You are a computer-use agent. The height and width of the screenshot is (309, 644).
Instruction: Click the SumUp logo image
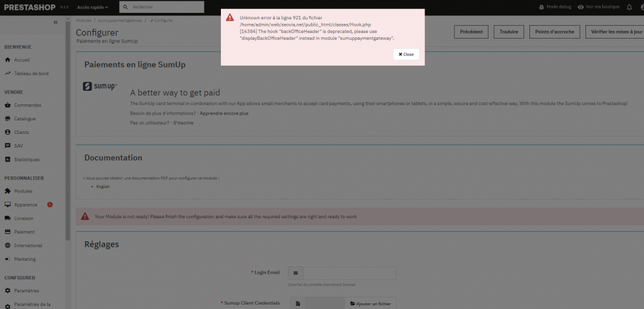click(100, 86)
